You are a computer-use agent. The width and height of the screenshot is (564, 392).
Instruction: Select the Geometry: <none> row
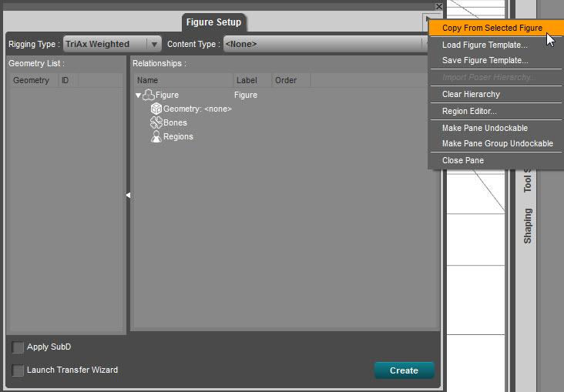tap(285, 109)
